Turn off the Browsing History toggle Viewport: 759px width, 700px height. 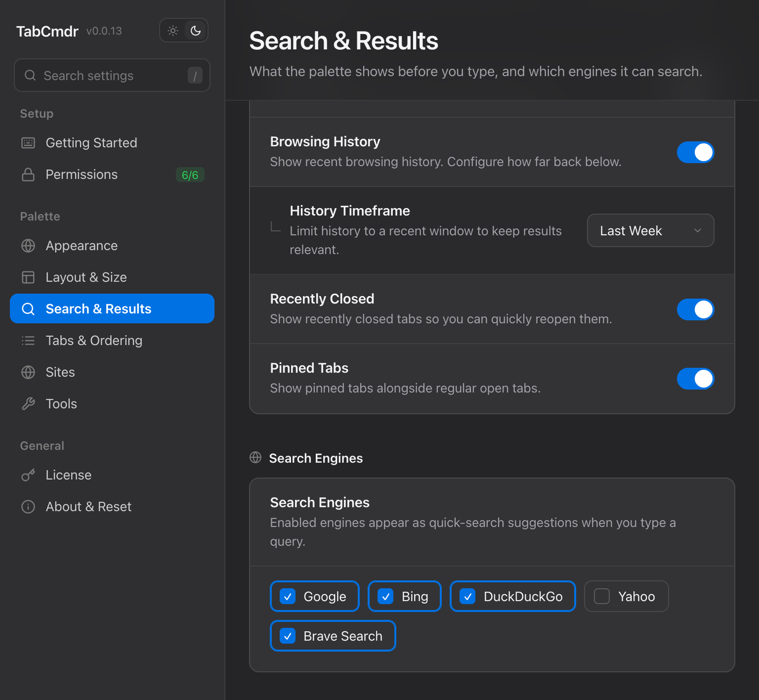pyautogui.click(x=696, y=152)
